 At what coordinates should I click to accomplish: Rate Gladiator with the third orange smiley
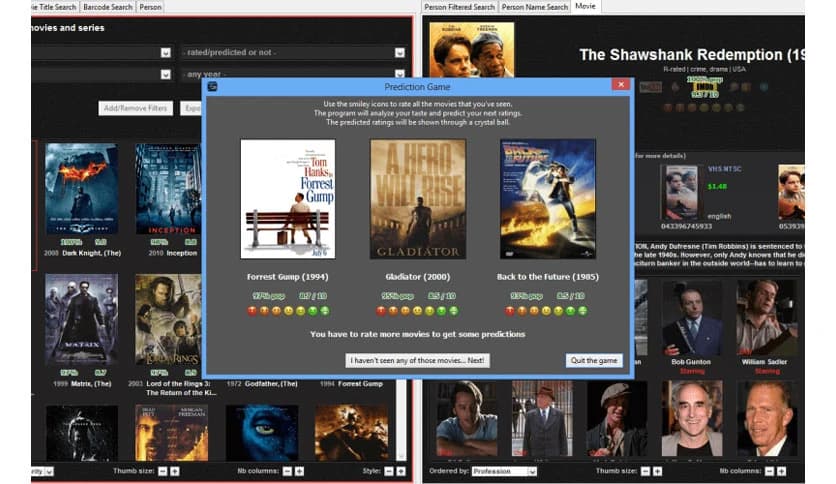pos(405,311)
